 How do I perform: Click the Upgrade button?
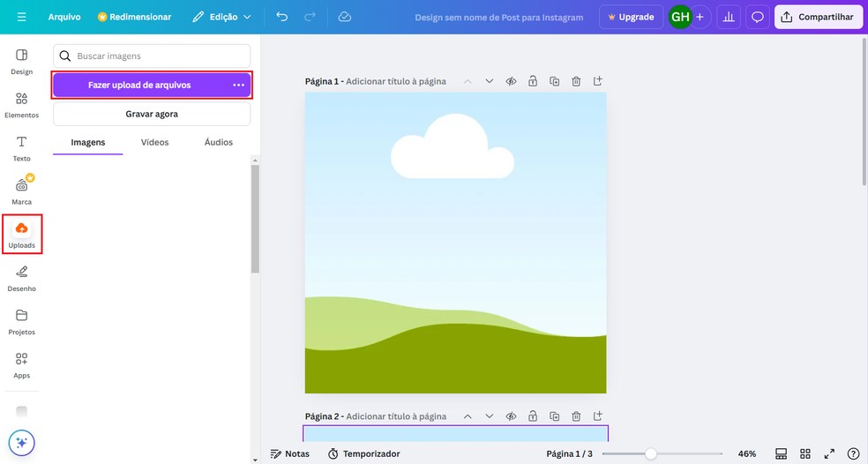coord(631,17)
